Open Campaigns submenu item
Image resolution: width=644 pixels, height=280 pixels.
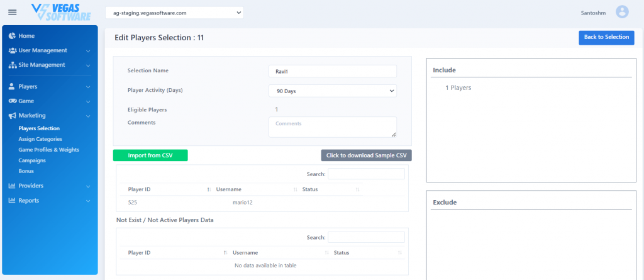coord(32,160)
